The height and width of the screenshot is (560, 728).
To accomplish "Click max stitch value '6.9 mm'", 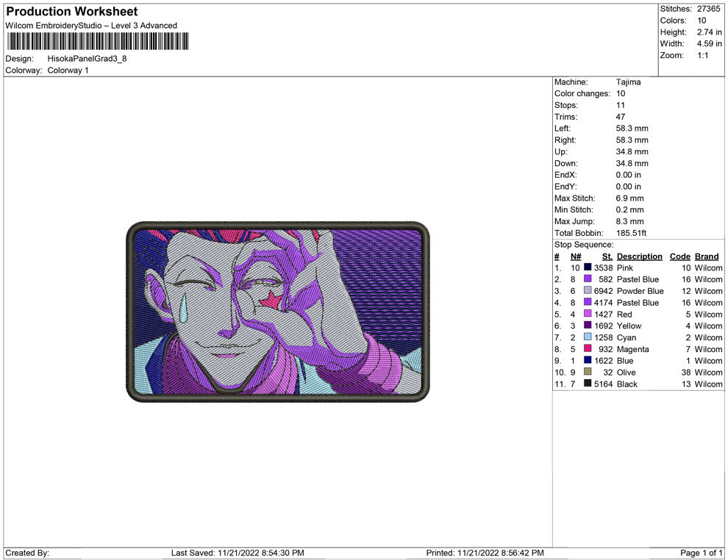I will coord(629,198).
